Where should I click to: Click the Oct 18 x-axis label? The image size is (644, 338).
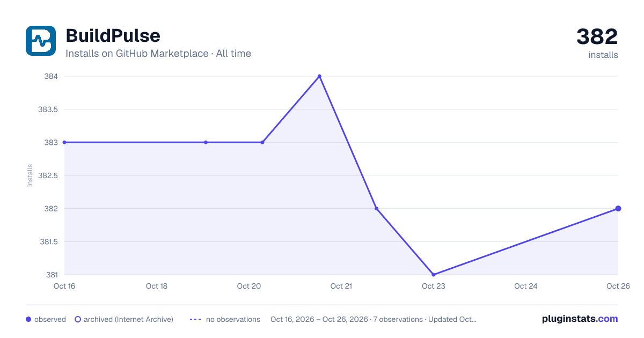(x=157, y=286)
